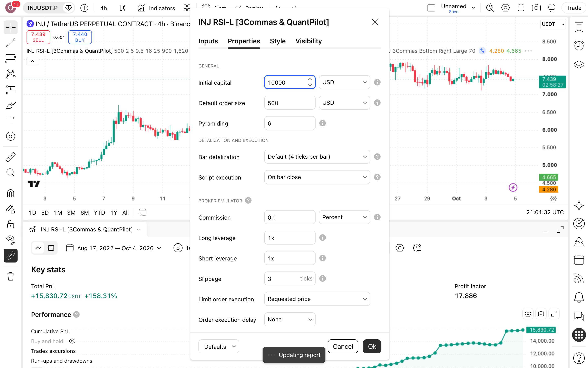Switch to the Style tab
Viewport: 588px width, 368px height.
coord(277,41)
